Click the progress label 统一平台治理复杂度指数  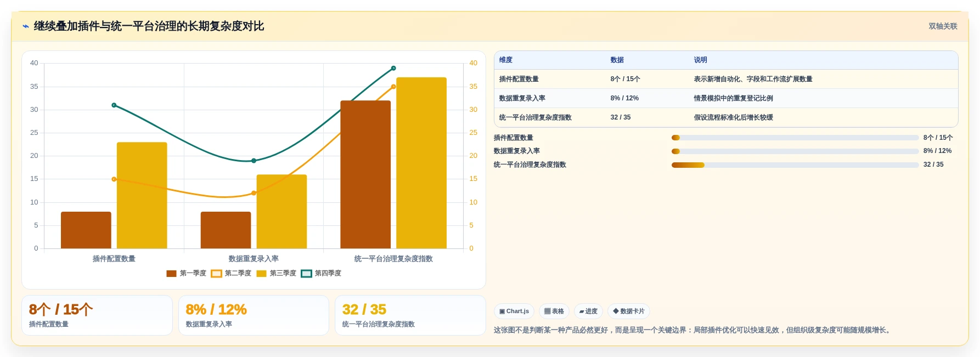[x=530, y=165]
